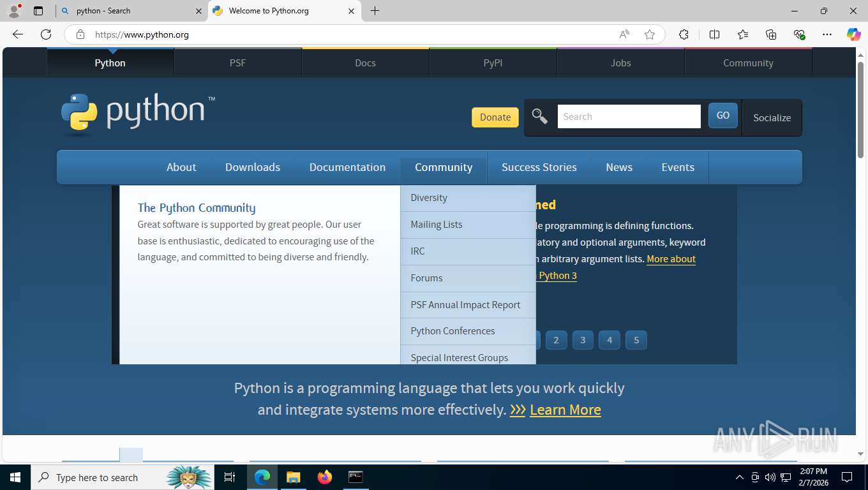The image size is (868, 490).
Task: Choose Mailing Lists menu entry
Action: coord(468,225)
